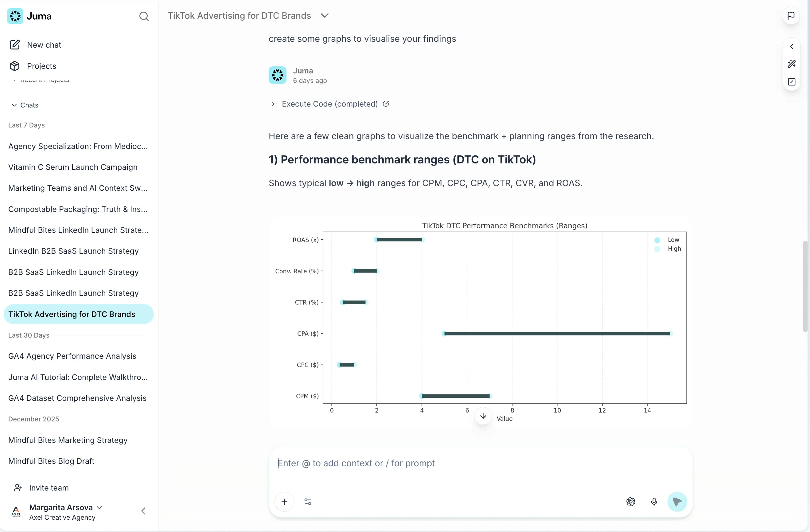This screenshot has width=810, height=532.
Task: Click the magic wand icon in right panel
Action: point(792,64)
